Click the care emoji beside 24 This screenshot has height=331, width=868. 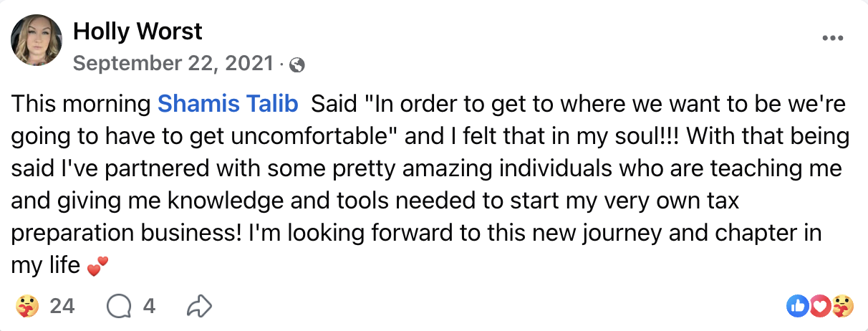click(x=26, y=307)
